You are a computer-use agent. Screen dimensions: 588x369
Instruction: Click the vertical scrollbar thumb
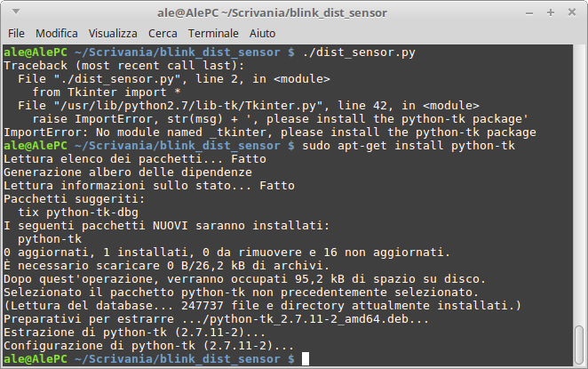pyautogui.click(x=579, y=344)
